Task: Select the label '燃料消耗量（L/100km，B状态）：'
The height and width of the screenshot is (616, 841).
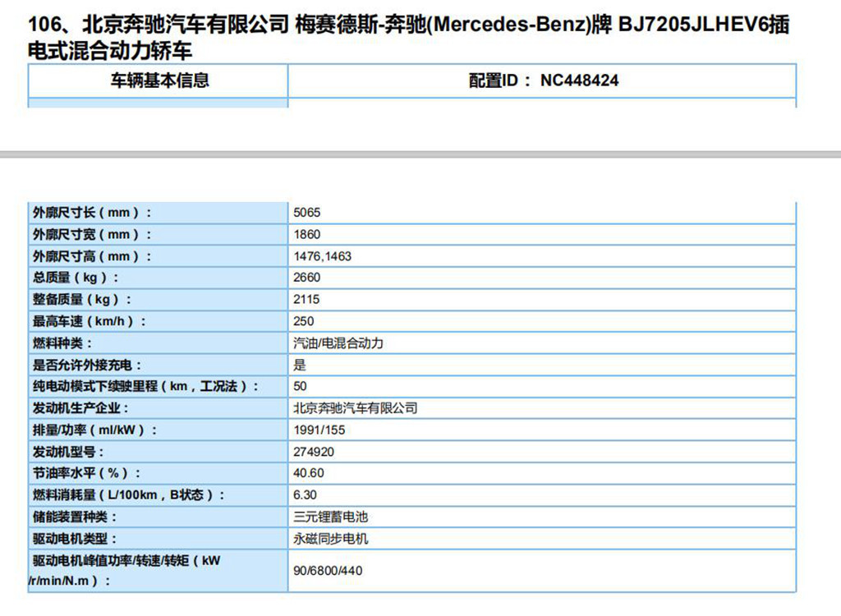Action: [x=129, y=495]
